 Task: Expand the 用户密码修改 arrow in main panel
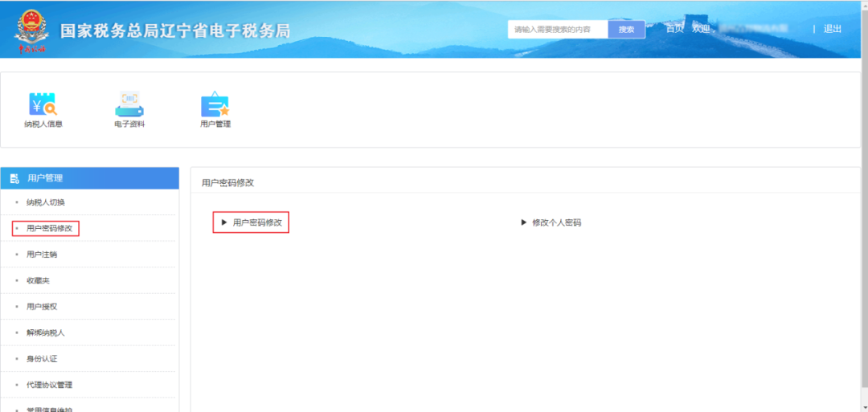tap(225, 222)
